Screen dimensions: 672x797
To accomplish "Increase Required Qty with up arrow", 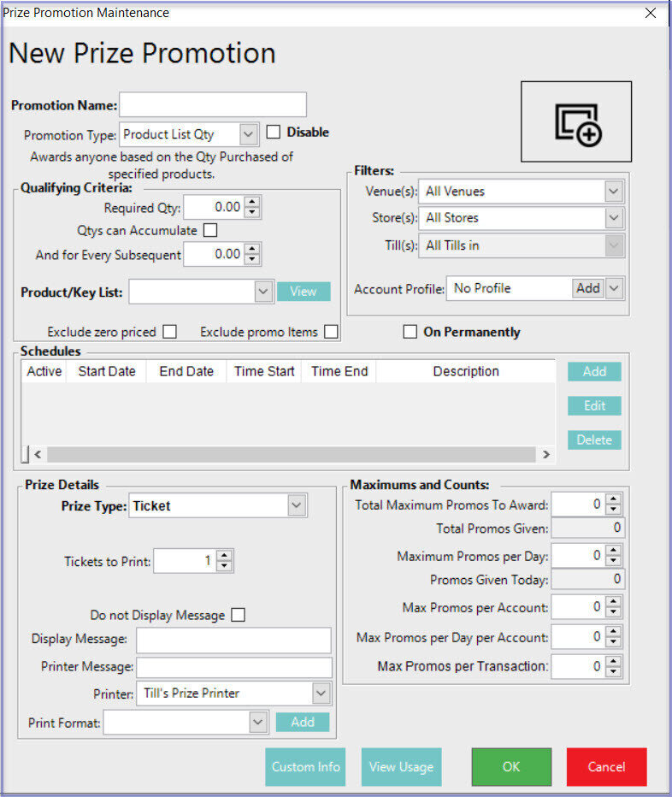I will (x=252, y=202).
